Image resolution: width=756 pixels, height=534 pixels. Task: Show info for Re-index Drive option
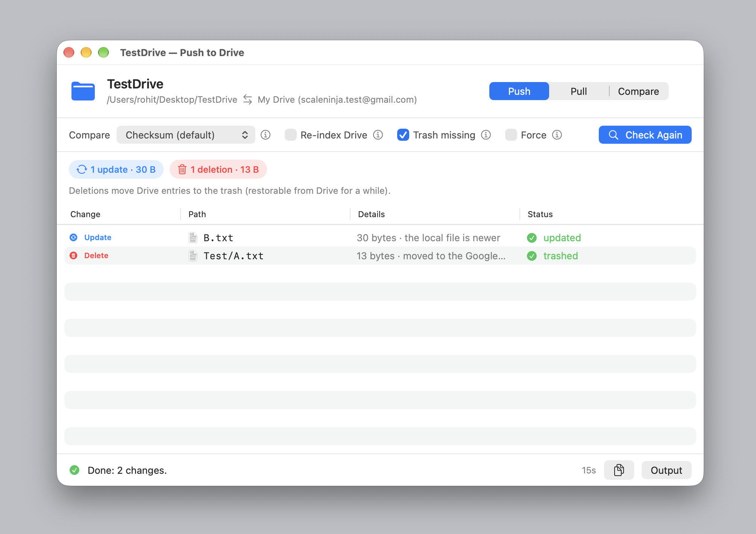point(378,135)
